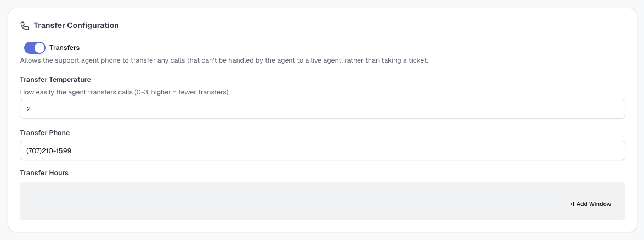Screen dimensions: 644x240
Task: Click the phone handset icon beside Transfer Configuration
Action: coord(25,25)
